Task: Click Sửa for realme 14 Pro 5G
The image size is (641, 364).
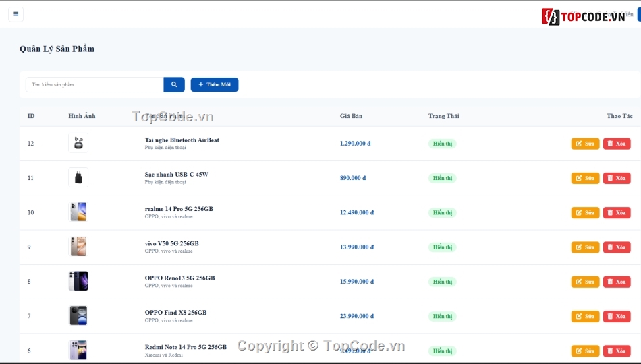Action: 586,212
